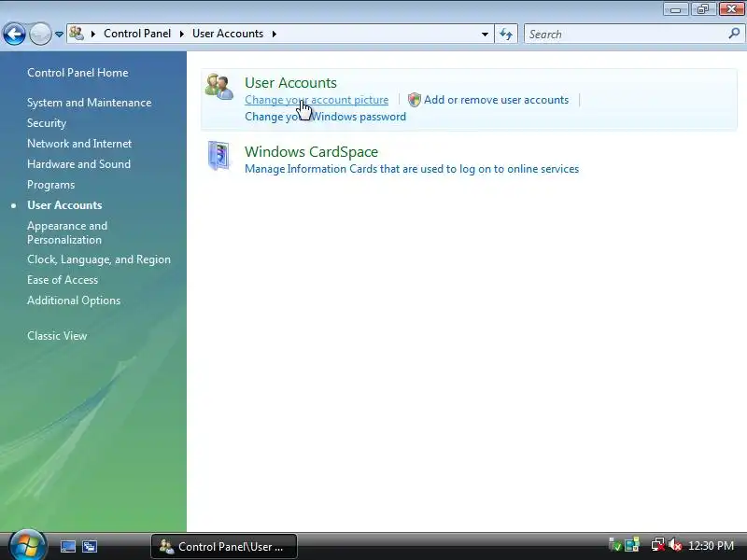Click Add or remove user accounts
The width and height of the screenshot is (747, 560).
[x=496, y=100]
